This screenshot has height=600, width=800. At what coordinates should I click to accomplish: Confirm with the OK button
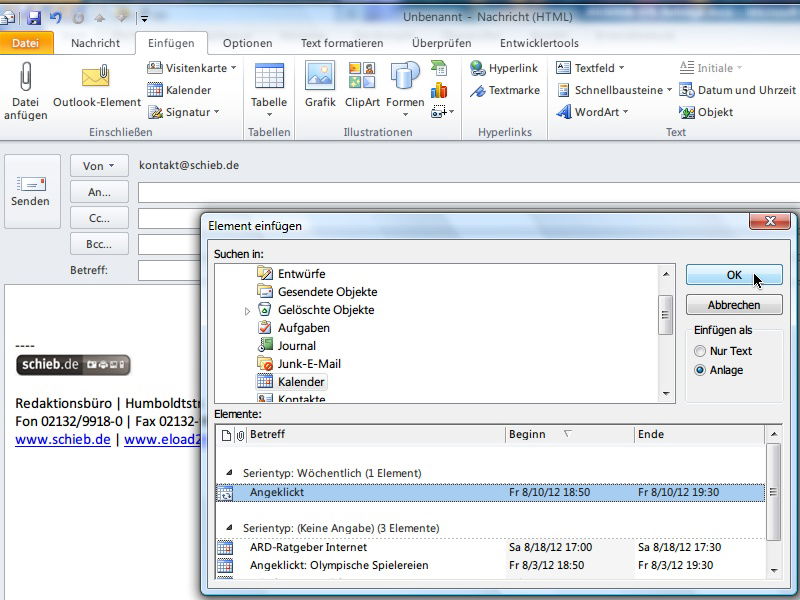pos(734,275)
